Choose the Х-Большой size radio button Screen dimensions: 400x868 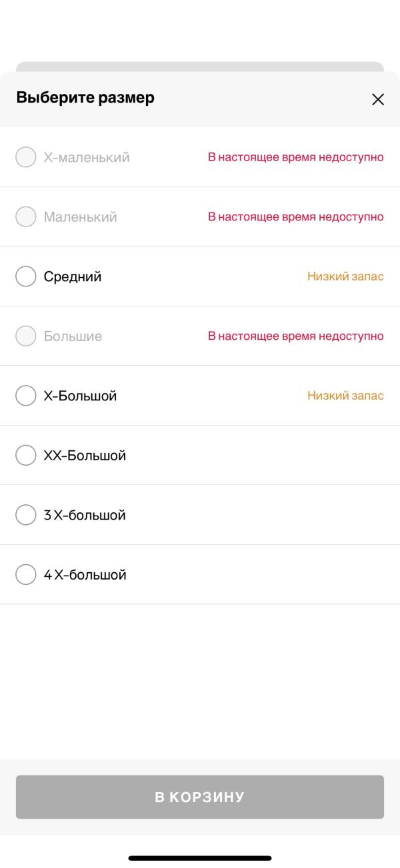tap(25, 396)
